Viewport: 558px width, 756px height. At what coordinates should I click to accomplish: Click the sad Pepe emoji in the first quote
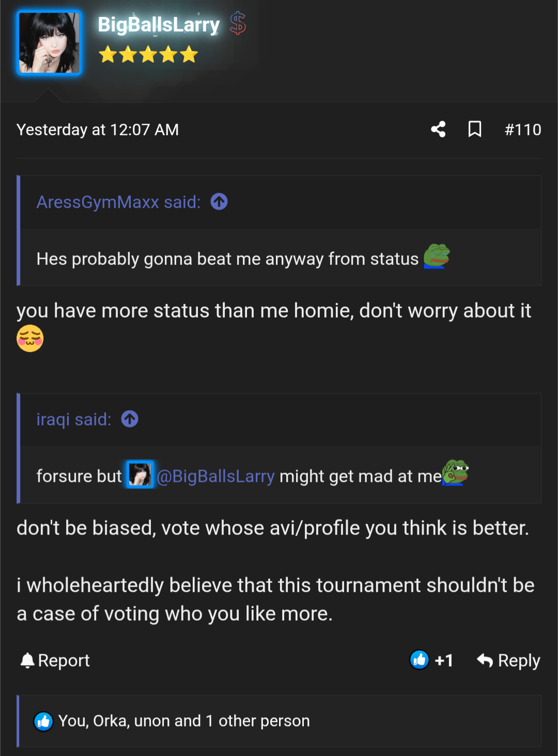click(437, 257)
